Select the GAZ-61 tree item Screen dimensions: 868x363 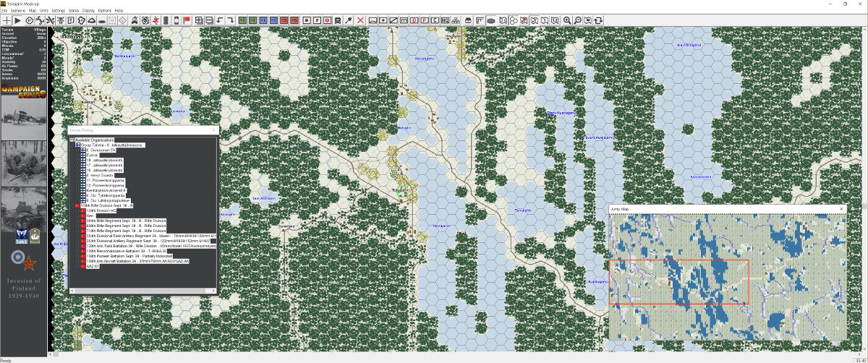tap(93, 265)
